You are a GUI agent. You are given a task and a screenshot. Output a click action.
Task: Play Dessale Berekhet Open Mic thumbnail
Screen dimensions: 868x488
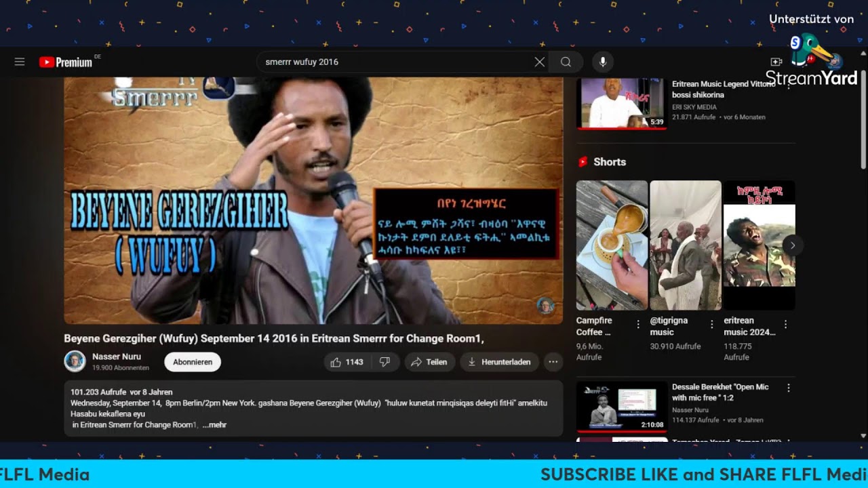point(620,407)
